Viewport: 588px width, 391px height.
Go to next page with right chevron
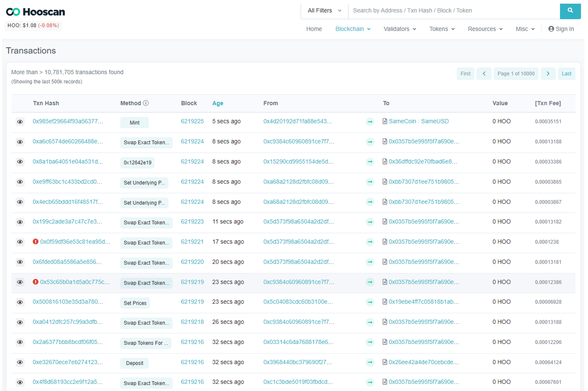pyautogui.click(x=548, y=74)
